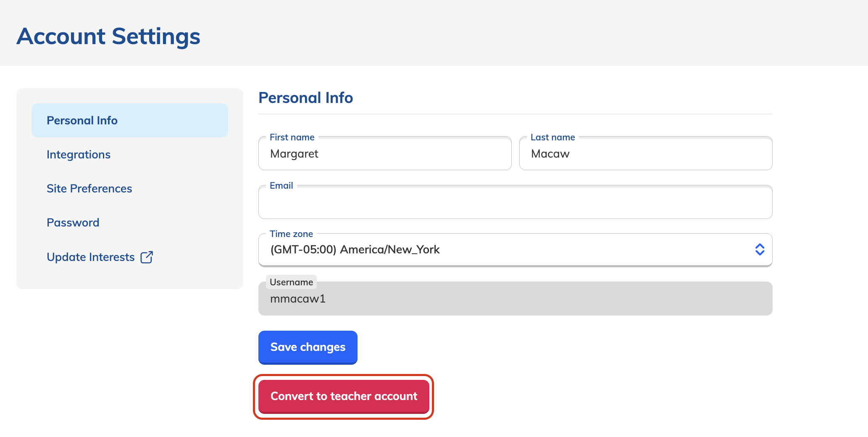The width and height of the screenshot is (868, 437).
Task: Navigate to Update Interests
Action: point(91,257)
